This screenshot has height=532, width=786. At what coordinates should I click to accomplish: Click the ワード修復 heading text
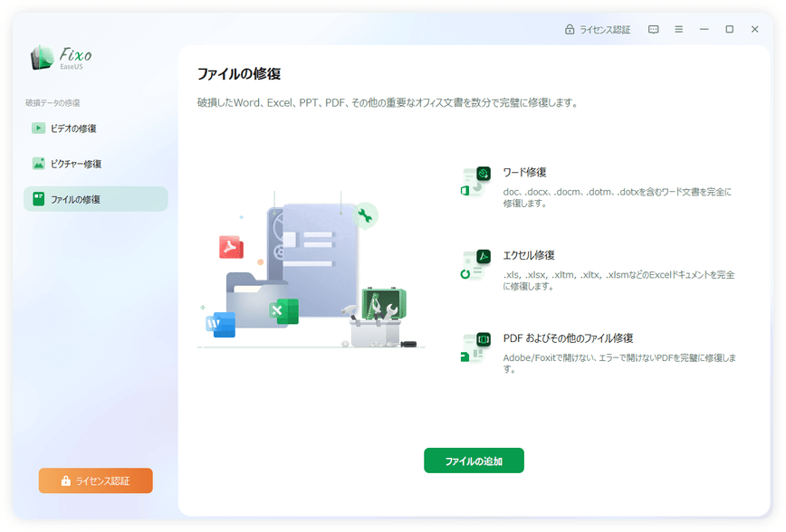(x=524, y=172)
